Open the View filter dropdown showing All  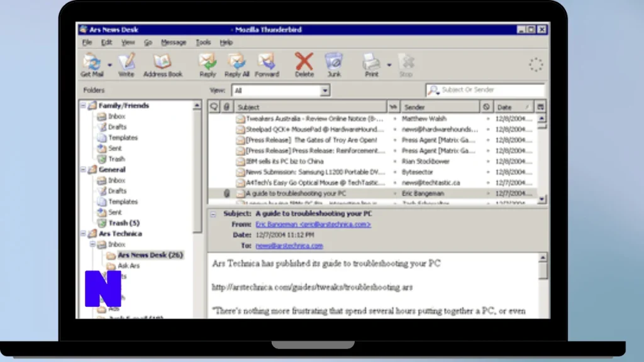pyautogui.click(x=281, y=90)
